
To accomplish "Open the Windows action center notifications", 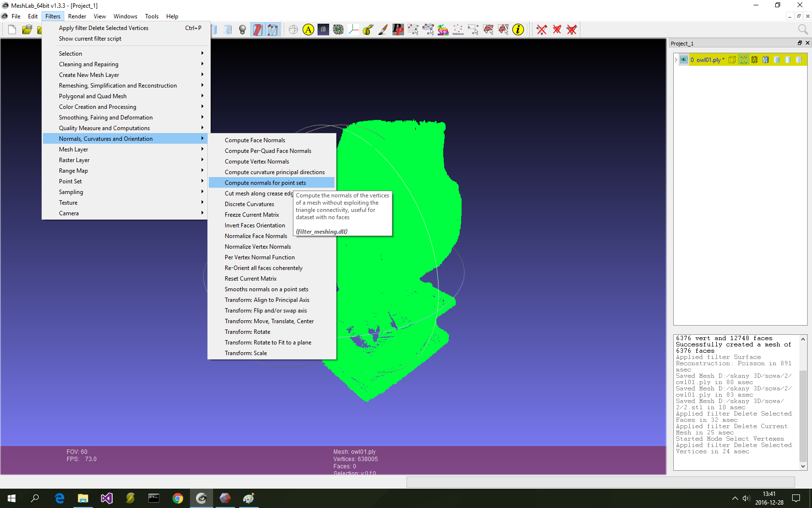I will coord(796,498).
